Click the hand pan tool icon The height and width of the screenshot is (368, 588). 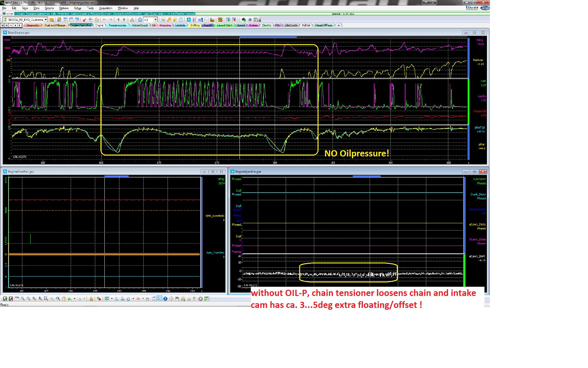(x=64, y=299)
